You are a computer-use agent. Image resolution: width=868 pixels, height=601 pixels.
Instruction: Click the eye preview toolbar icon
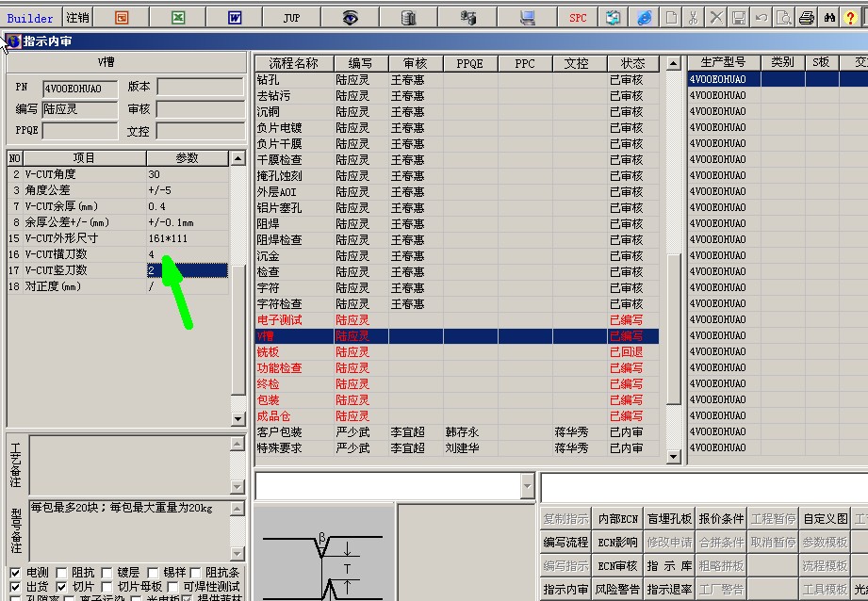[x=350, y=18]
